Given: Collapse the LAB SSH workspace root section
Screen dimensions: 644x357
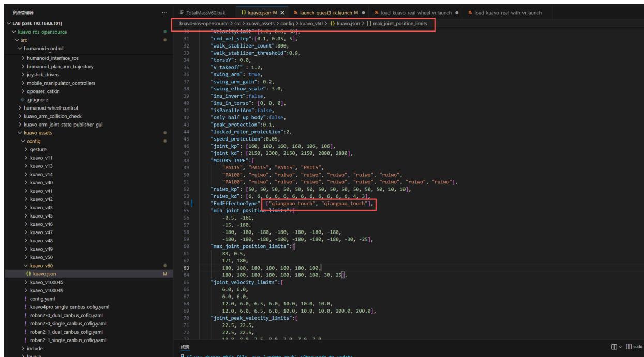Looking at the screenshot, I should 5,24.
